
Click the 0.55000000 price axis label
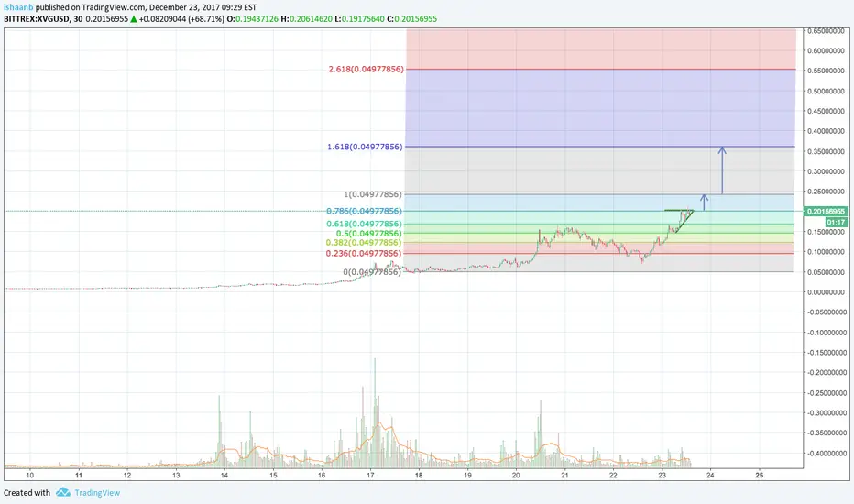pos(827,71)
